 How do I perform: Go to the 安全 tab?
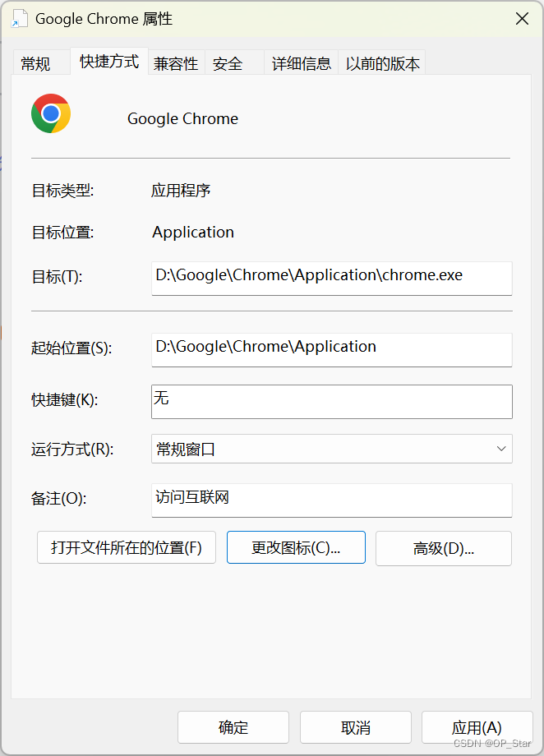tap(228, 63)
